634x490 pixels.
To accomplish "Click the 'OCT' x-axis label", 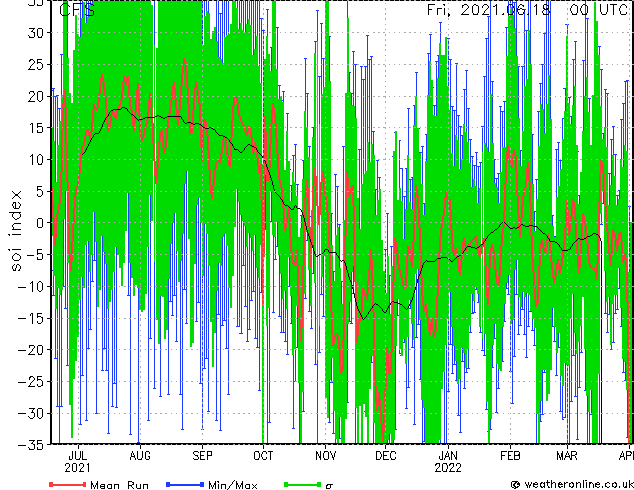I will click(x=263, y=456).
